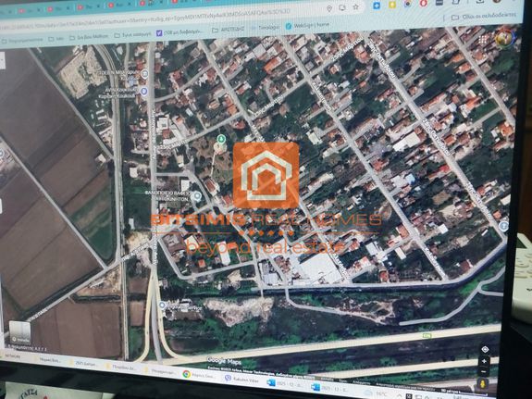Open the WebSign | home bookmark
The image size is (532, 399).
coord(307,25)
